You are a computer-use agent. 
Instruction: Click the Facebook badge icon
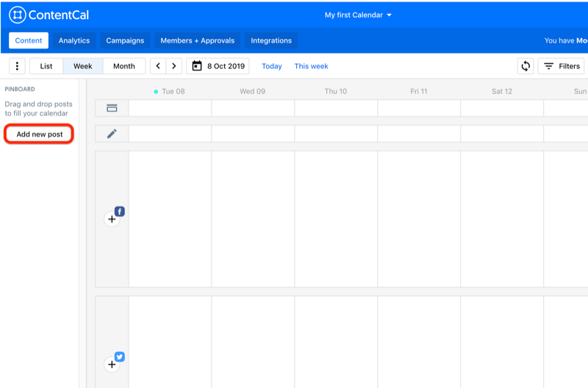point(120,212)
